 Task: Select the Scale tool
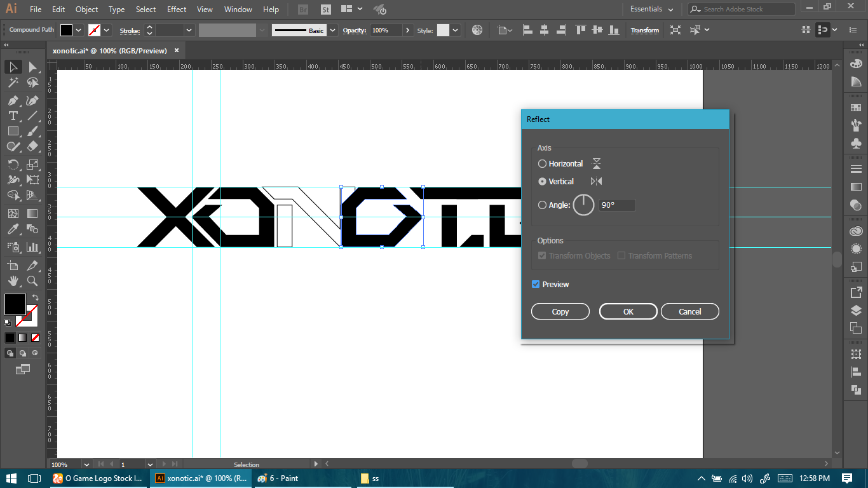point(33,165)
